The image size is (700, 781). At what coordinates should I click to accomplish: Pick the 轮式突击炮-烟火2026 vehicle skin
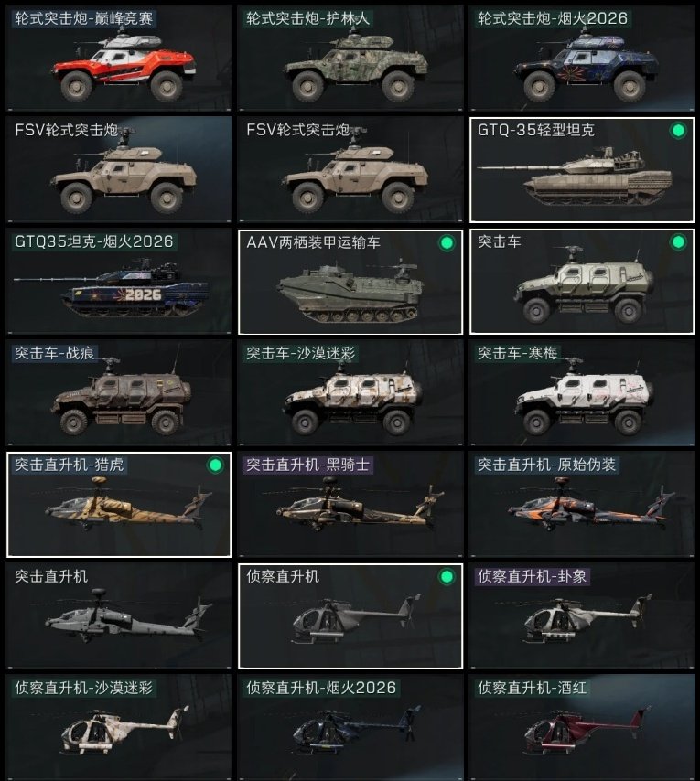coord(582,58)
